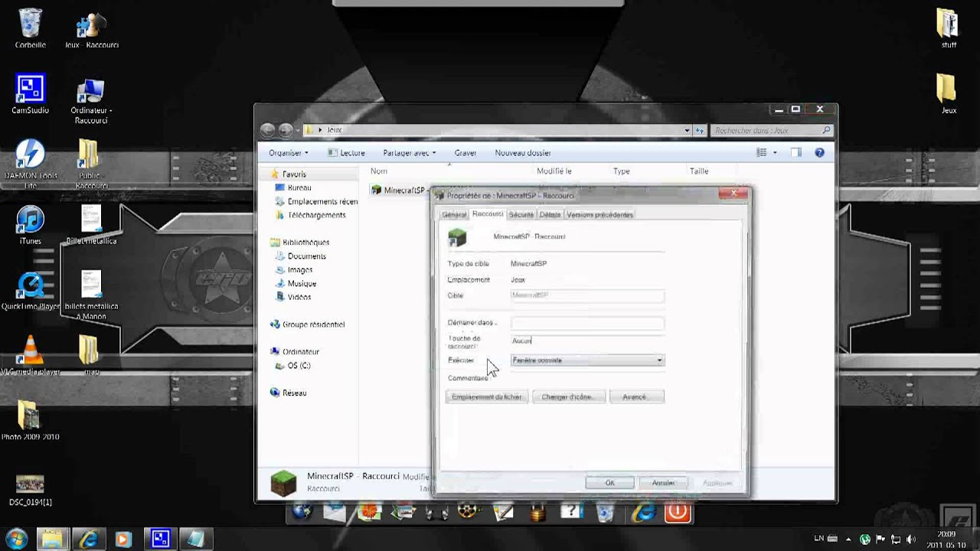This screenshot has width=980, height=551.
Task: Open the Photo 2009 2010 desktop folder
Action: (30, 420)
